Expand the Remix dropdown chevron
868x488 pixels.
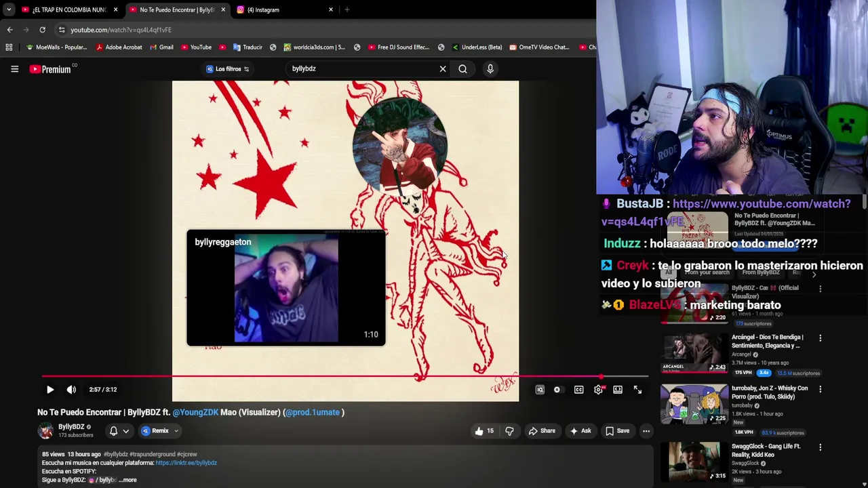click(176, 431)
